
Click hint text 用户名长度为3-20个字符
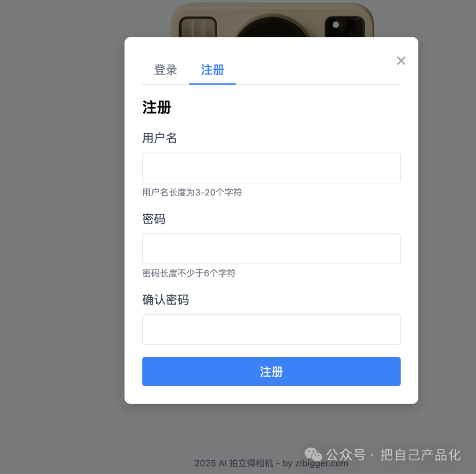[x=192, y=193]
